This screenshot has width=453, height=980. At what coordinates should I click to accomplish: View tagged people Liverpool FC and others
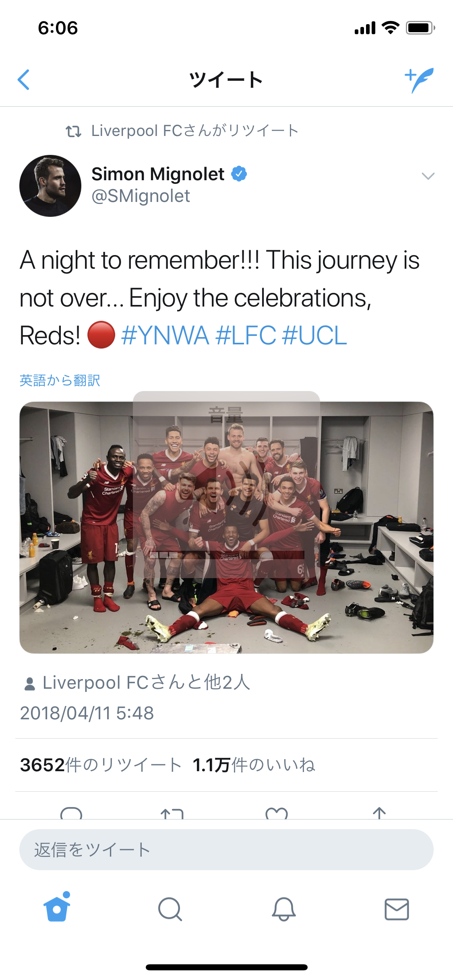(146, 683)
